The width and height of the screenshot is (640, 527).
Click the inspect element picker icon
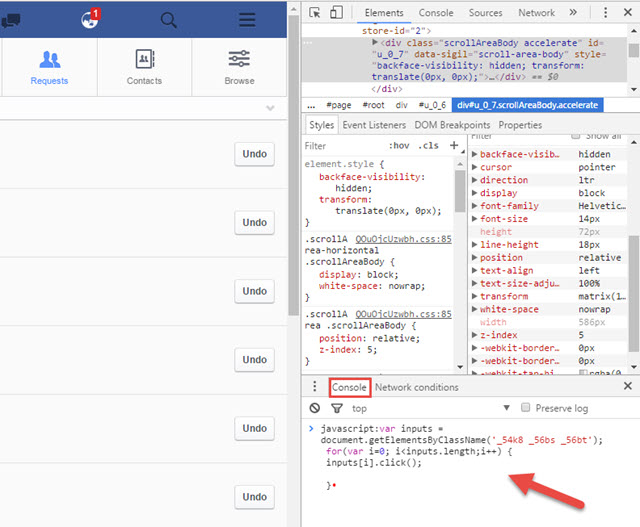point(314,13)
